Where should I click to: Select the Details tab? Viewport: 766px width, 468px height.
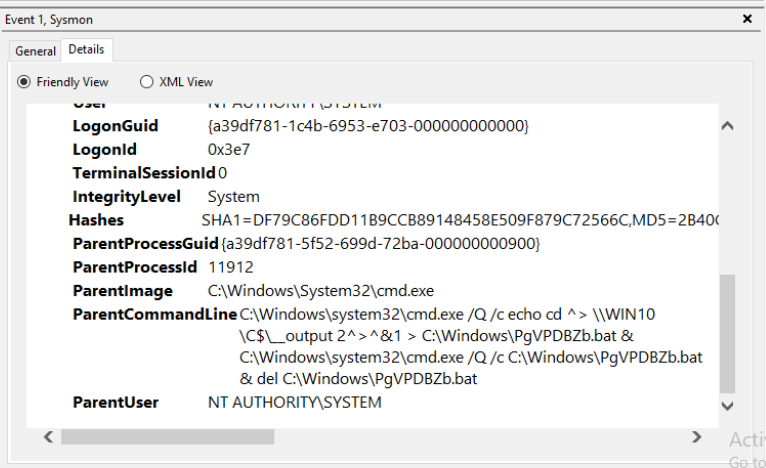(x=86, y=49)
